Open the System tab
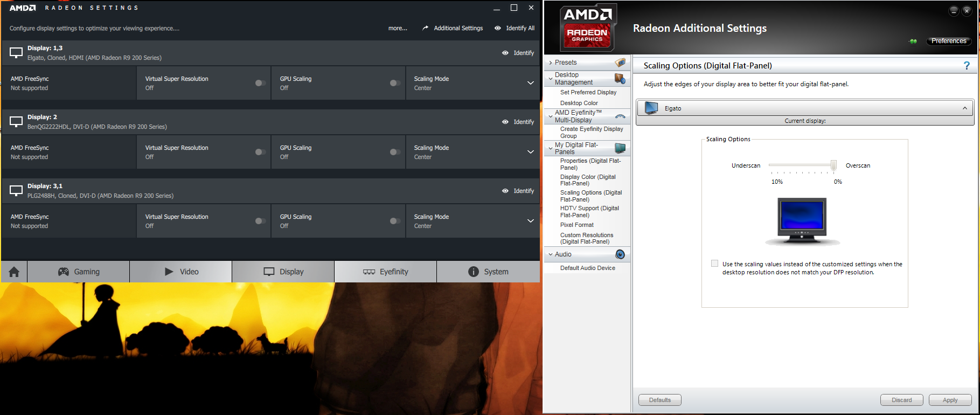This screenshot has height=415, width=980. tap(488, 272)
